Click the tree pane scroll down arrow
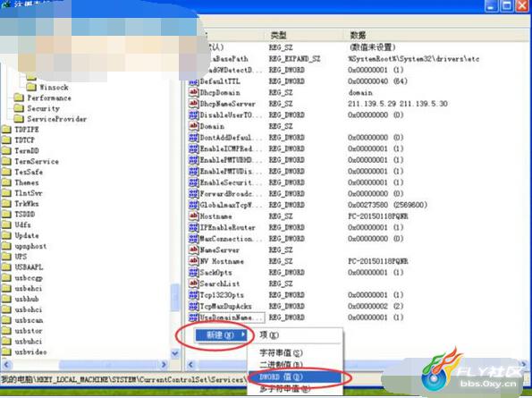The height and width of the screenshot is (398, 532). click(175, 353)
